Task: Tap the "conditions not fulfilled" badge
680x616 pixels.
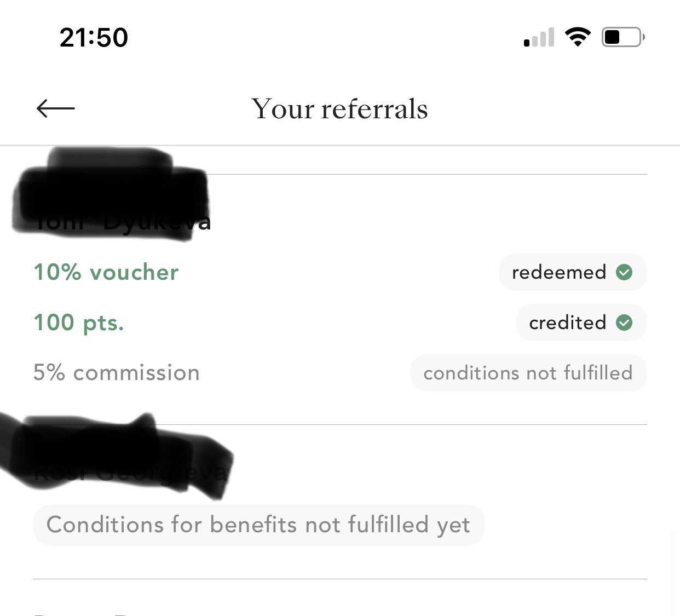Action: point(528,373)
